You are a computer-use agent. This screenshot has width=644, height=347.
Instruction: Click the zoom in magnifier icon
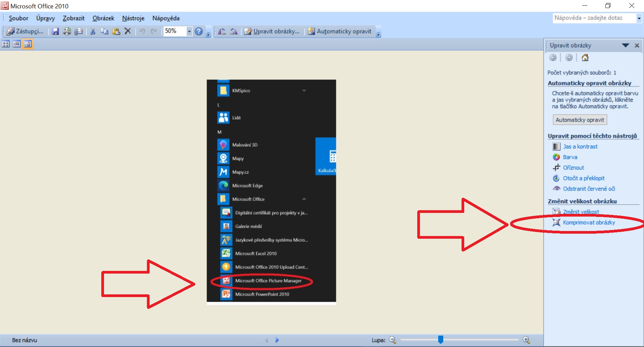tap(526, 340)
